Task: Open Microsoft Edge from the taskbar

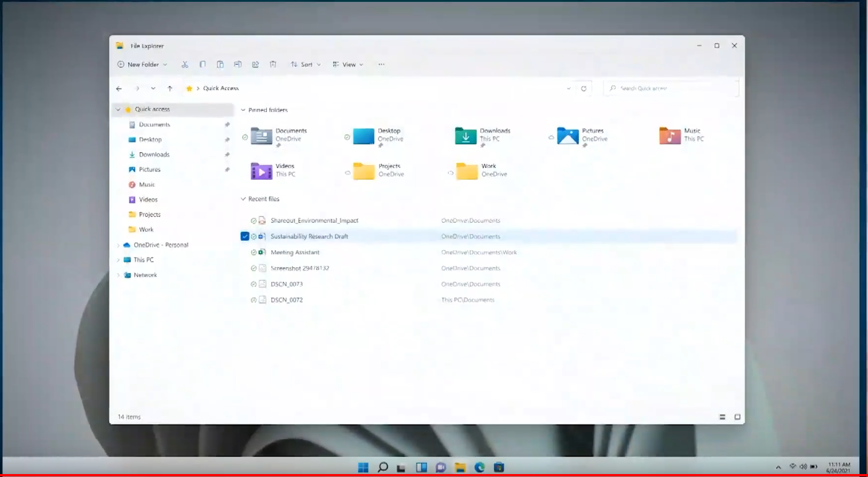Action: (x=480, y=467)
